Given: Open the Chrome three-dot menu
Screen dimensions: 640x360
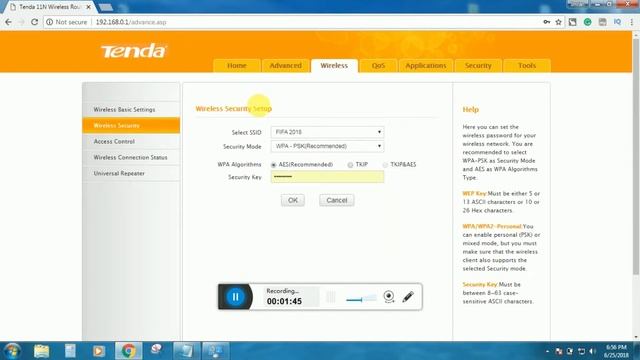Looking at the screenshot, I should click(x=631, y=22).
